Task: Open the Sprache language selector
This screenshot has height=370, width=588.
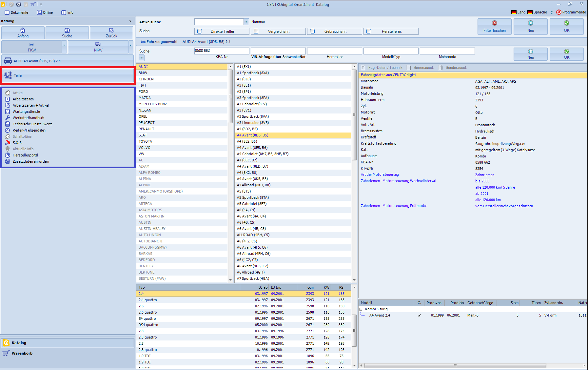Action: point(537,12)
